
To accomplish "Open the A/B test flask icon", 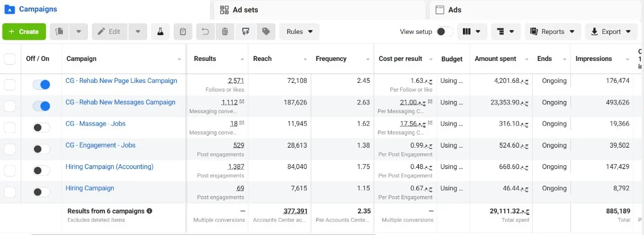I will (160, 31).
